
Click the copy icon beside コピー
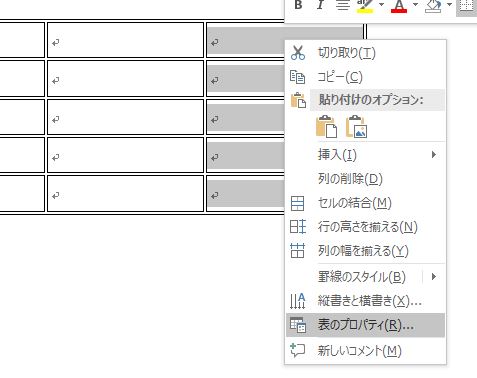(297, 77)
